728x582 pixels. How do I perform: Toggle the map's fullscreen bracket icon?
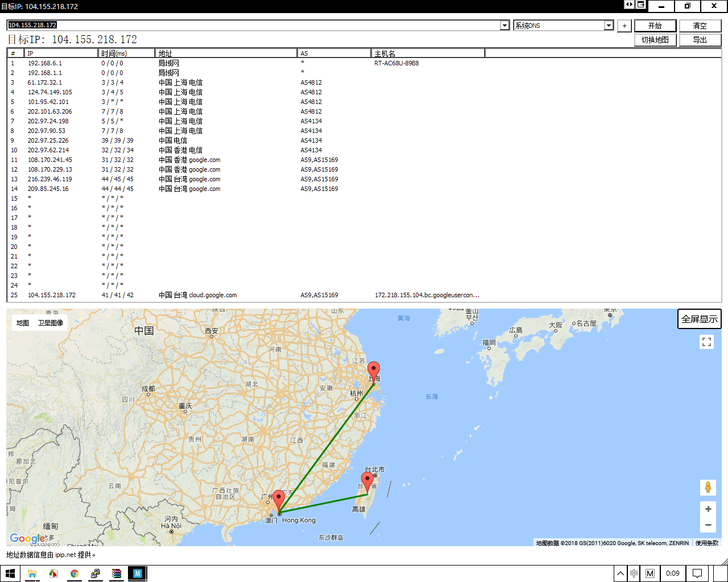[707, 342]
